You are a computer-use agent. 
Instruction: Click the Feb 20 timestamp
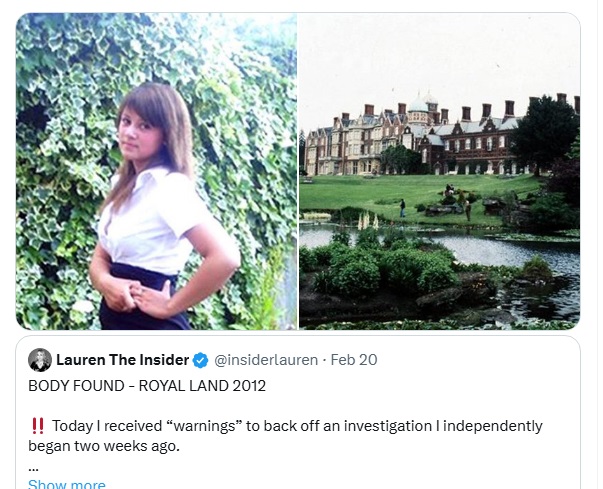pos(354,360)
